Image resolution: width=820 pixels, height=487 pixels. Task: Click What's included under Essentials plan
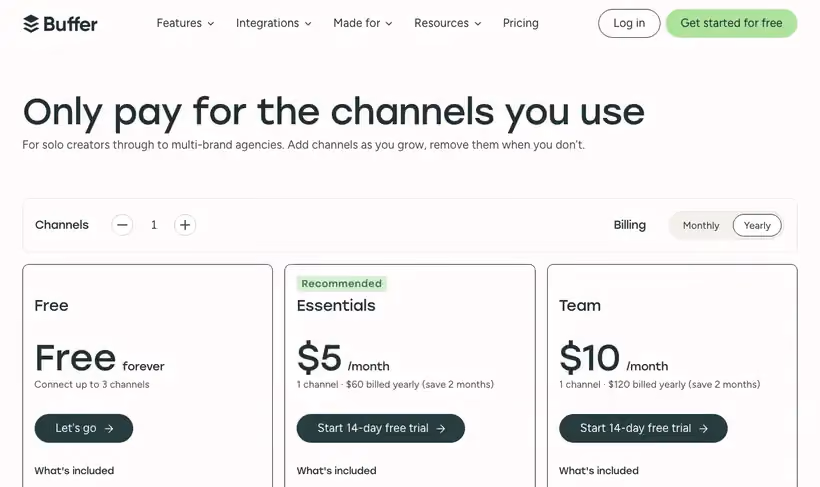pyautogui.click(x=336, y=471)
